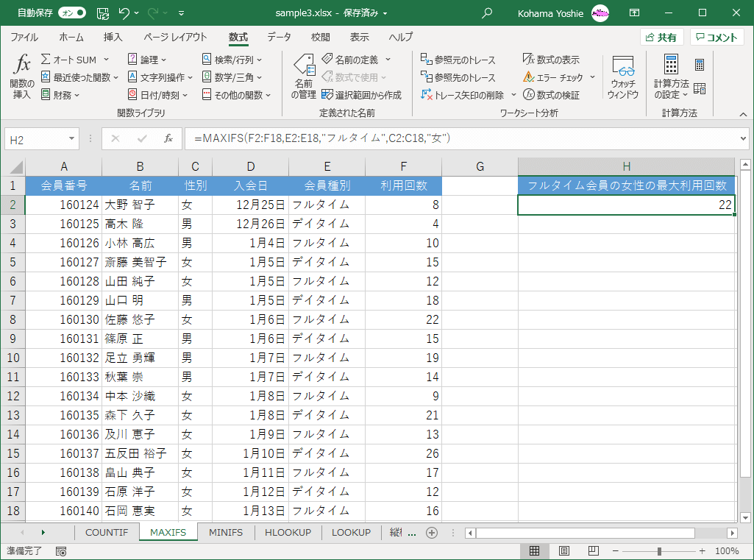Expand the AutoSum dropdown arrow
The height and width of the screenshot is (560, 754).
pyautogui.click(x=106, y=59)
